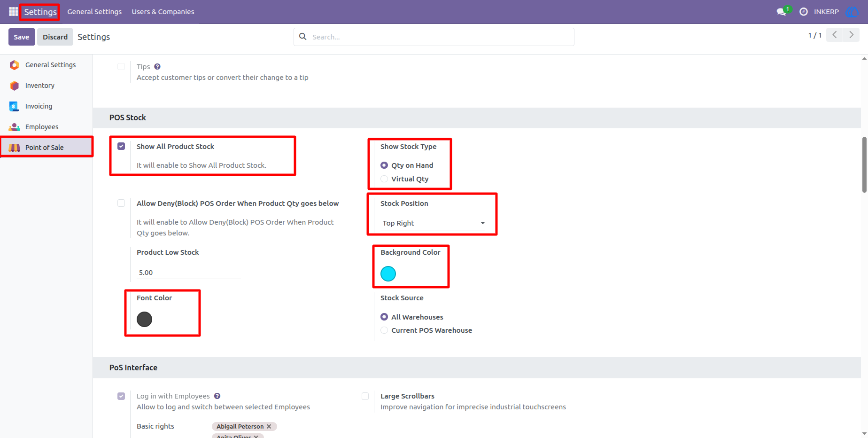This screenshot has height=438, width=868.
Task: Open the Users & Companies menu
Action: click(x=163, y=12)
